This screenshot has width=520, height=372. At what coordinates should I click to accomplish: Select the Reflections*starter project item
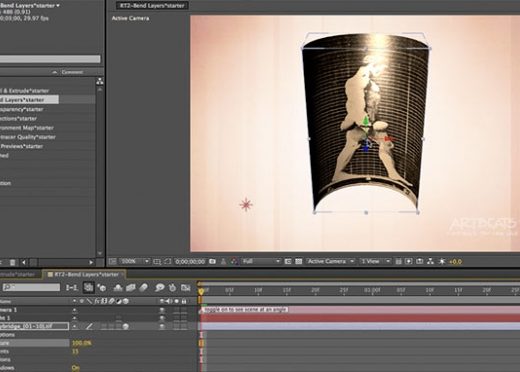coord(19,119)
